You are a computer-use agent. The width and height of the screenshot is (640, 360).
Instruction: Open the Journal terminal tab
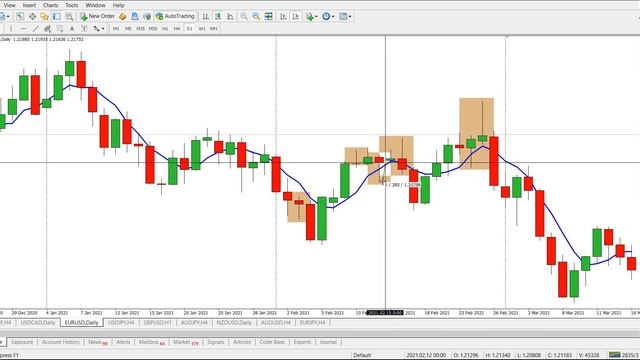pos(328,342)
